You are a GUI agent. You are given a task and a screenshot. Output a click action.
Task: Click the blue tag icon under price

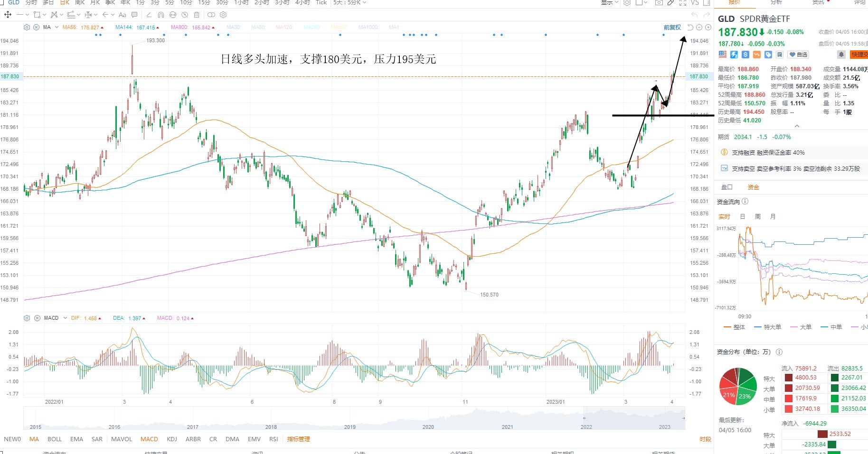pyautogui.click(x=768, y=55)
